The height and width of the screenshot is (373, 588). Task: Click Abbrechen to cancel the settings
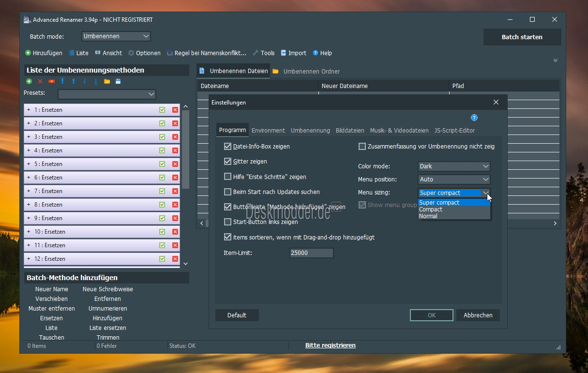[478, 315]
